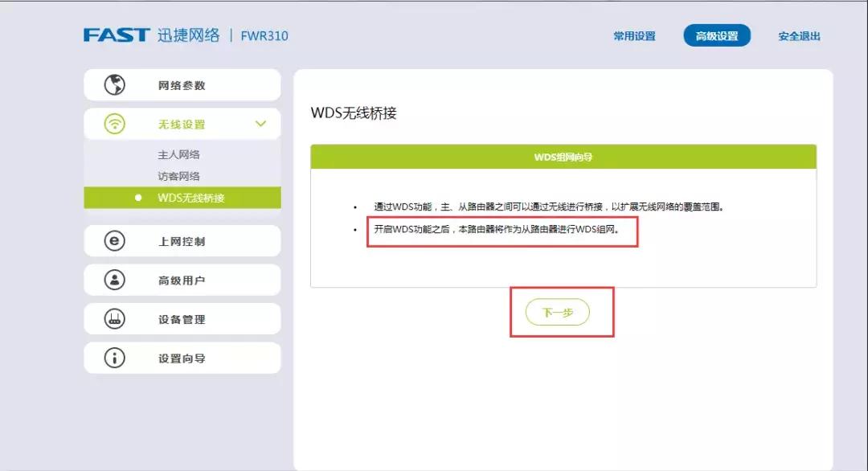The height and width of the screenshot is (471, 868).
Task: Open the 高级设置 view
Action: click(716, 35)
